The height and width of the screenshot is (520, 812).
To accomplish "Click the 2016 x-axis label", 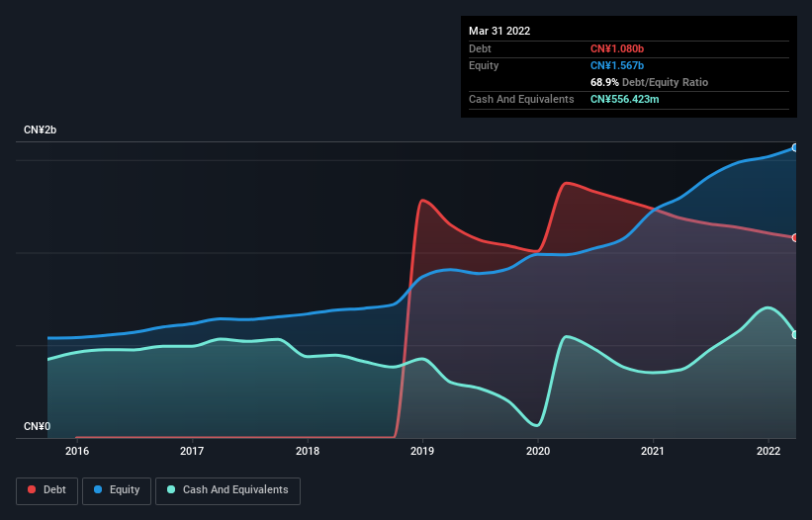I will point(77,451).
